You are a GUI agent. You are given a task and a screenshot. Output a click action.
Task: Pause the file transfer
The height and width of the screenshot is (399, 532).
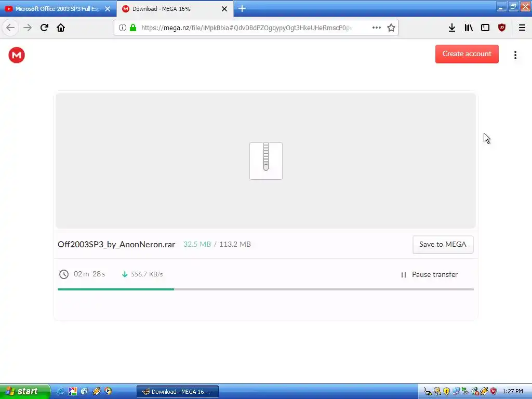pos(430,274)
